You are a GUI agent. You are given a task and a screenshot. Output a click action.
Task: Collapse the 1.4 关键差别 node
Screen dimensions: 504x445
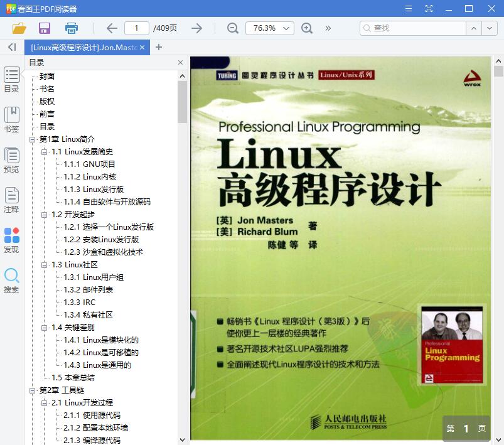(x=45, y=328)
